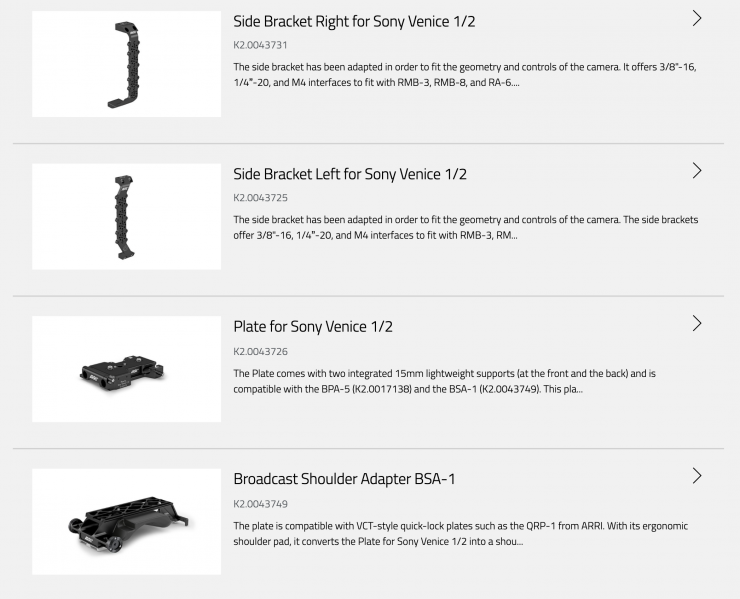Click part number K2.0043725

(x=260, y=198)
